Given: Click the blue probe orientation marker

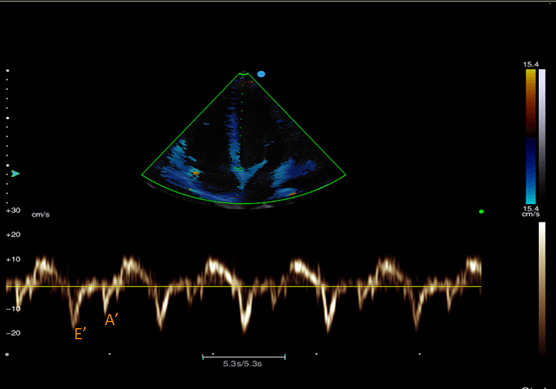Looking at the screenshot, I should [x=261, y=74].
